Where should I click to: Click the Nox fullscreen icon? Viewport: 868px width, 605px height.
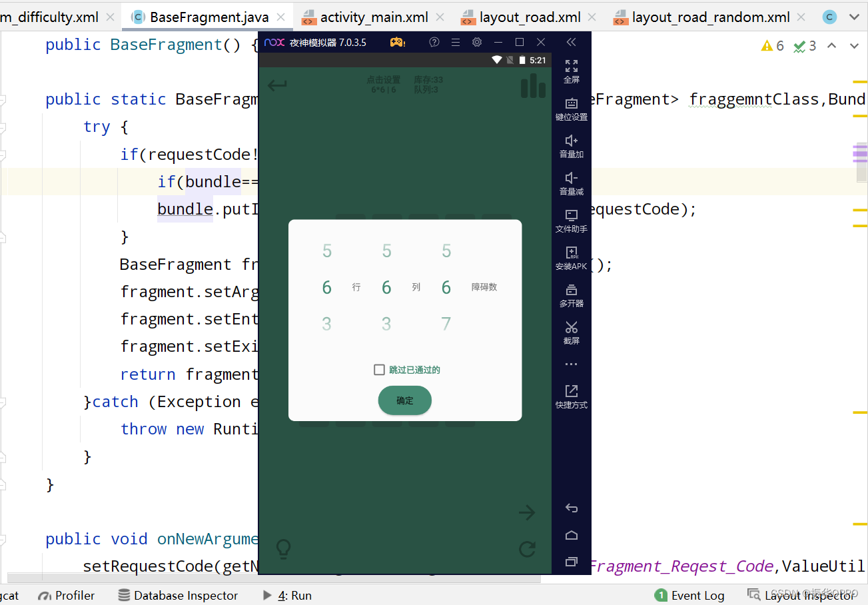[x=572, y=66]
